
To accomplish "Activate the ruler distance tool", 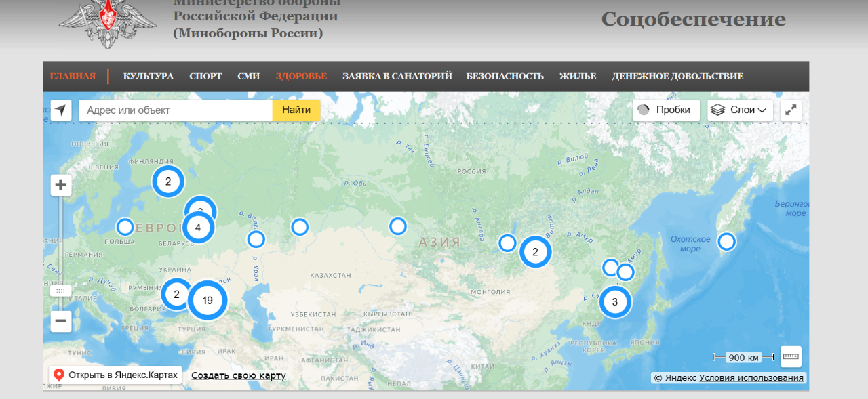I will (791, 356).
